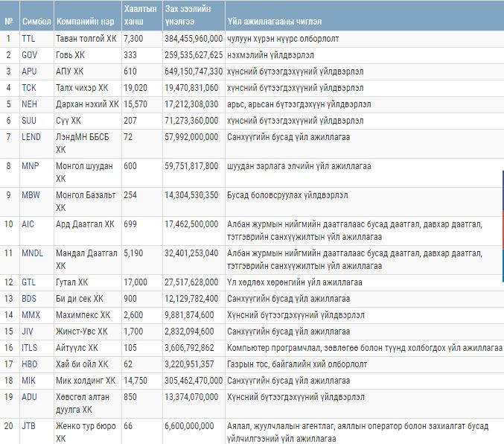Open the GOV symbol link
Screen dimensions: 504x444
[29, 54]
